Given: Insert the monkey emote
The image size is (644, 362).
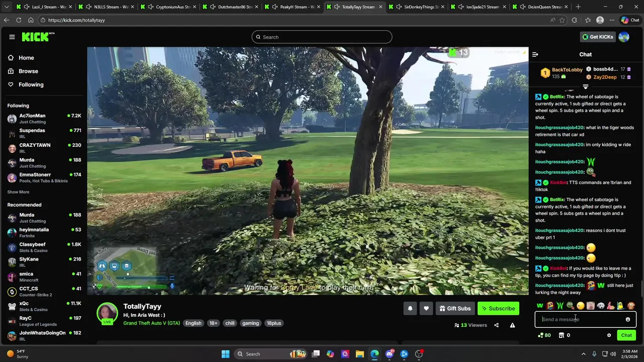Looking at the screenshot, I should click(x=631, y=306).
